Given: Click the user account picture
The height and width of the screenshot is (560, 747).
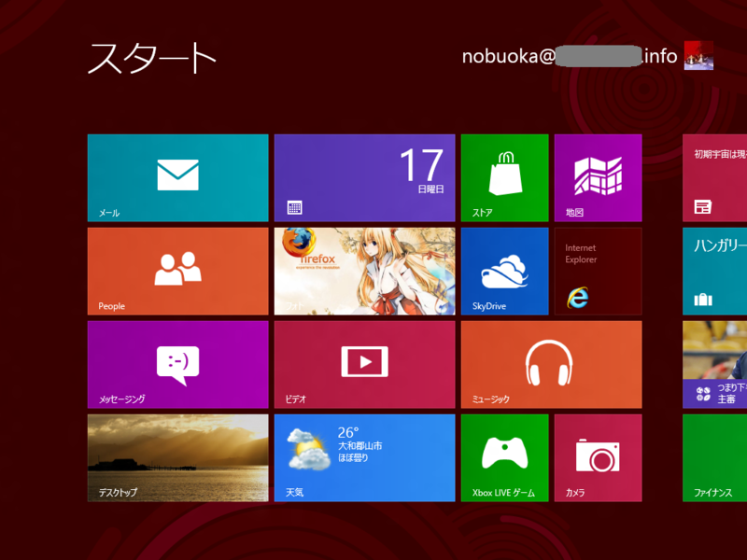Looking at the screenshot, I should pos(698,55).
